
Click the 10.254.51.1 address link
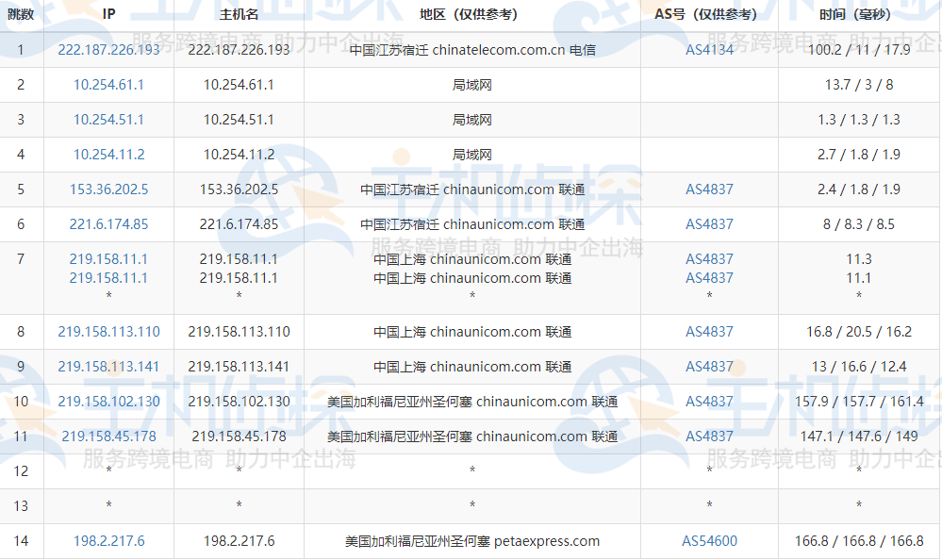tap(108, 120)
